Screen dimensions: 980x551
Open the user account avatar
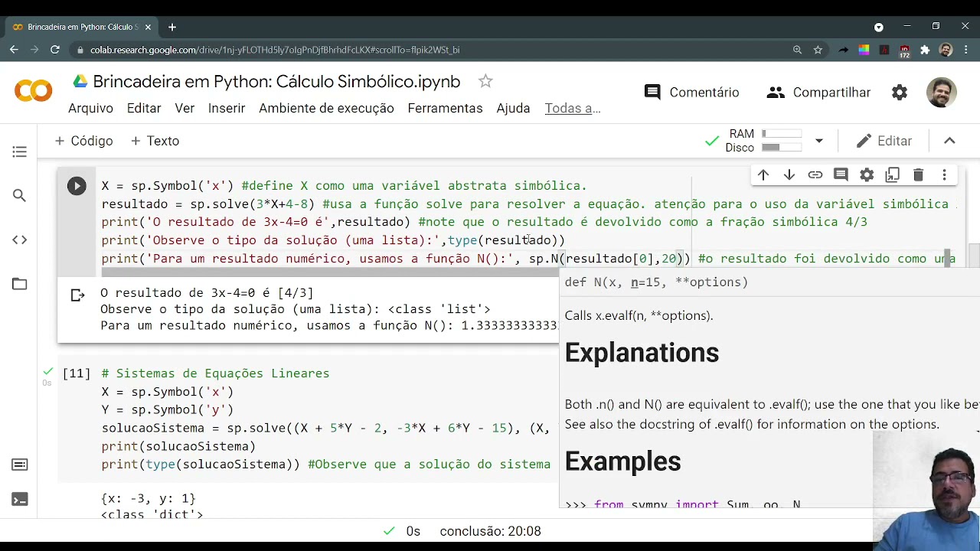click(941, 93)
